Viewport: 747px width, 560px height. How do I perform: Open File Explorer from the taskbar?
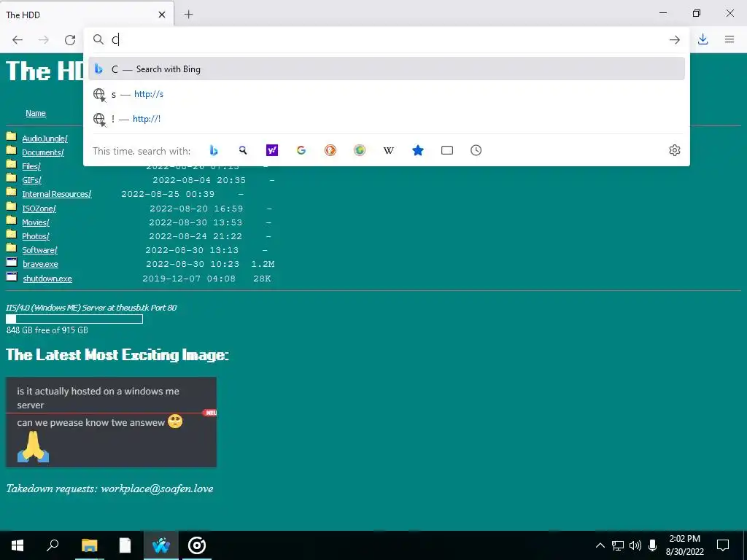(89, 545)
